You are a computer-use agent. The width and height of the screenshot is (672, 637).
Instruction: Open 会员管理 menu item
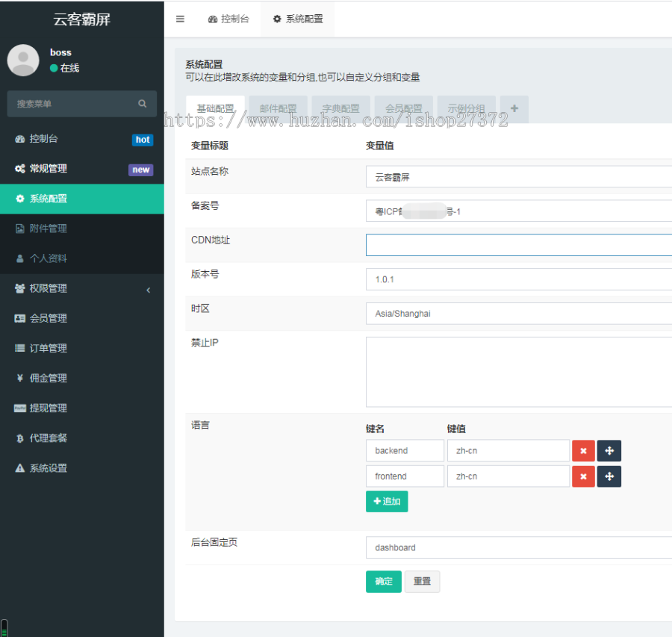tap(82, 318)
